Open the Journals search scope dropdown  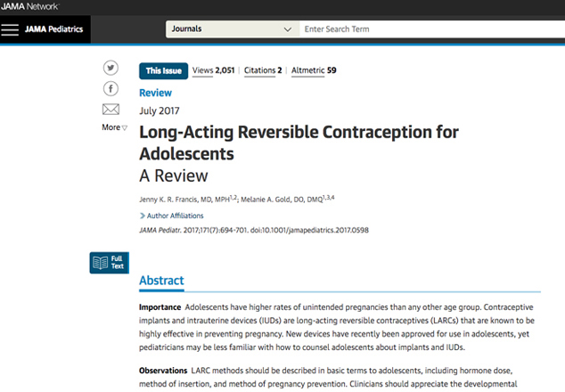tap(233, 29)
